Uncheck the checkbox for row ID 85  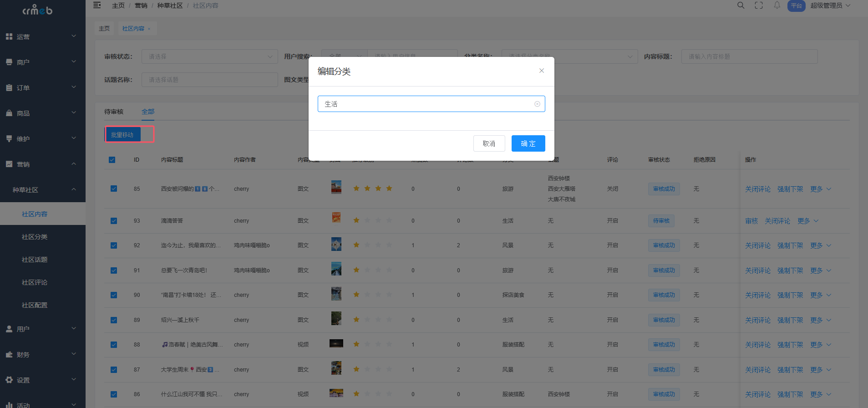click(x=114, y=189)
